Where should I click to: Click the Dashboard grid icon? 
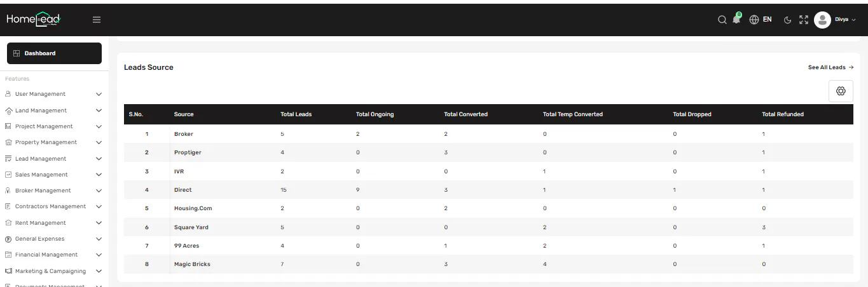tap(17, 53)
